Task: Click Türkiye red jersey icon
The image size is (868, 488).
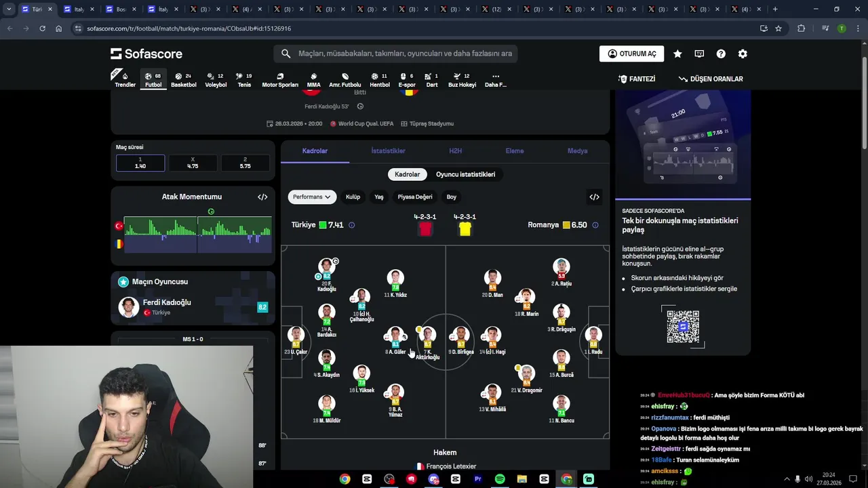Action: (x=425, y=229)
